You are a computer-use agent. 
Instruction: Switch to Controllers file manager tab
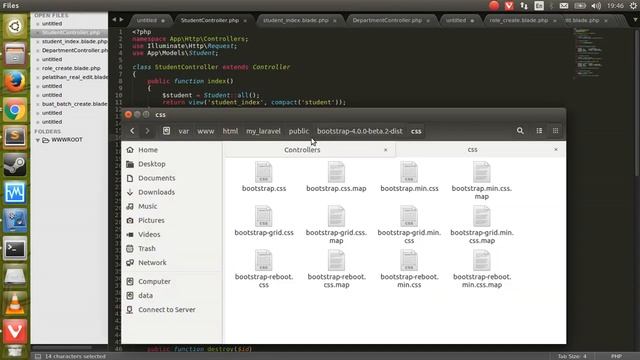point(302,150)
